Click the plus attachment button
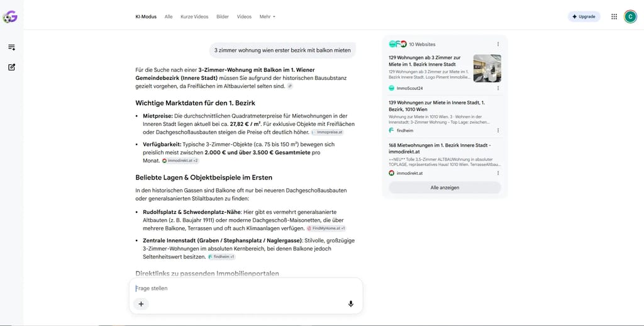The width and height of the screenshot is (644, 326). [141, 304]
